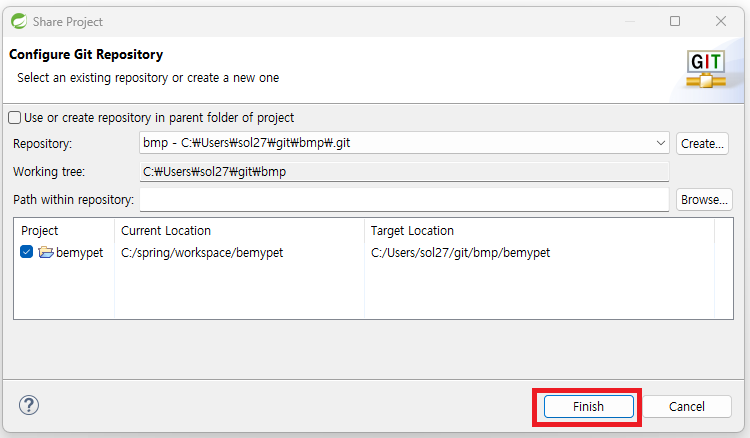Click the GIT banner icon

coord(706,69)
